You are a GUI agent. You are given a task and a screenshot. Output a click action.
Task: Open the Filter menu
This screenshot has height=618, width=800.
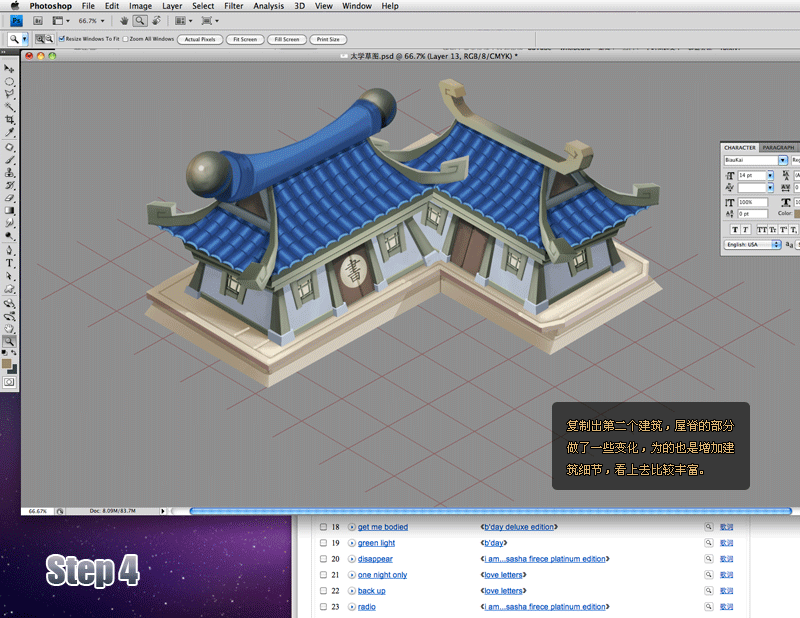(234, 6)
